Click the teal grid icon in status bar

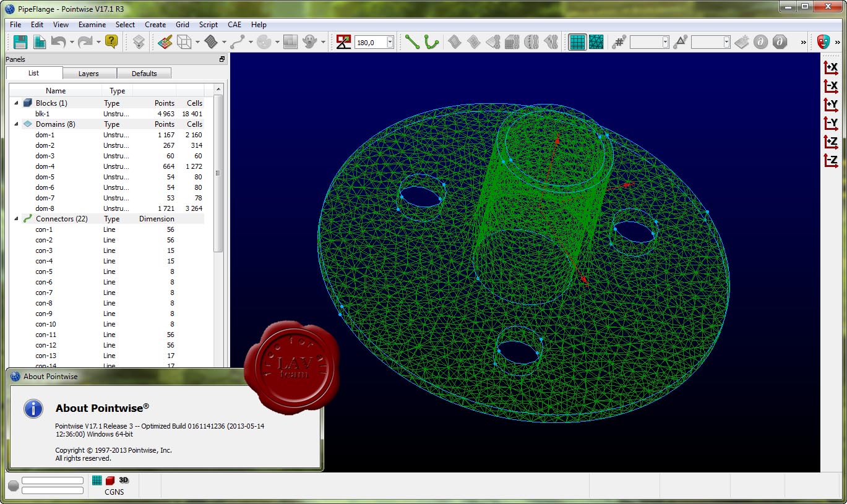pos(97,481)
